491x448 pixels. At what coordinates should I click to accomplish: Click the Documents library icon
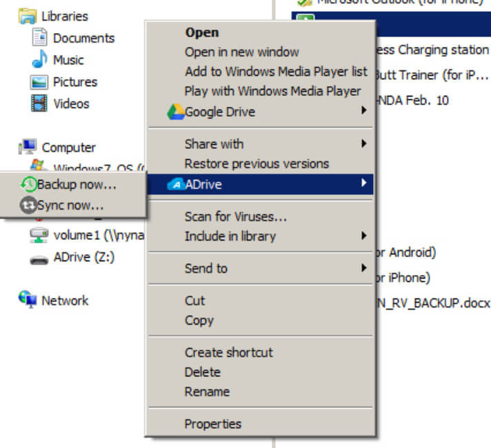[39, 37]
